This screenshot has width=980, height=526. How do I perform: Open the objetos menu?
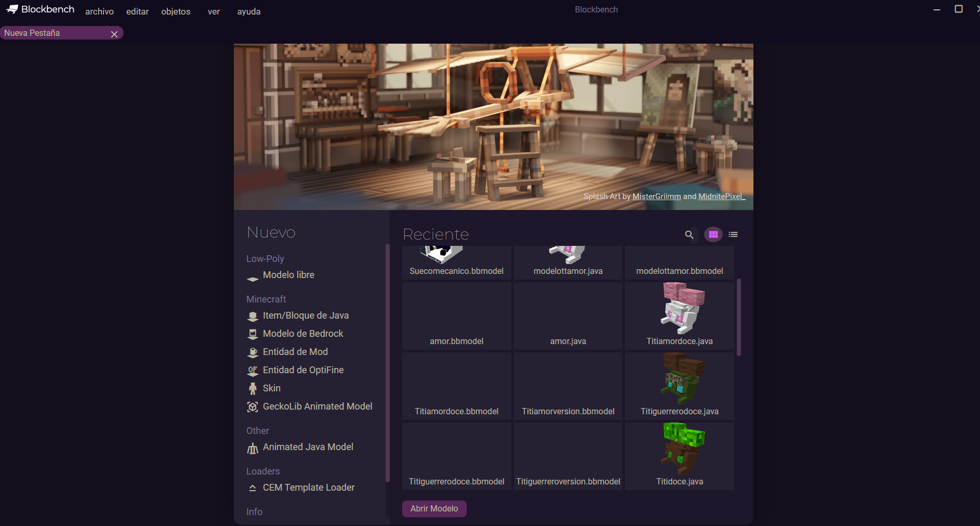click(176, 11)
